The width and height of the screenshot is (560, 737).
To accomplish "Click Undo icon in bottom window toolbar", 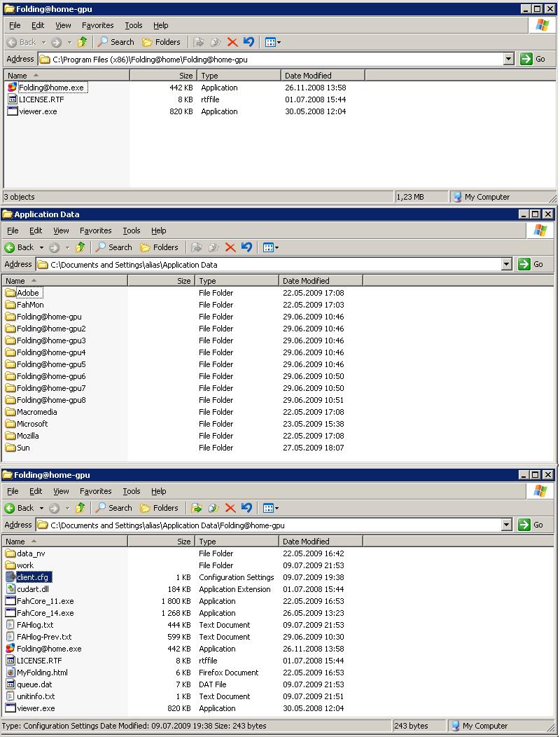I will pyautogui.click(x=246, y=508).
